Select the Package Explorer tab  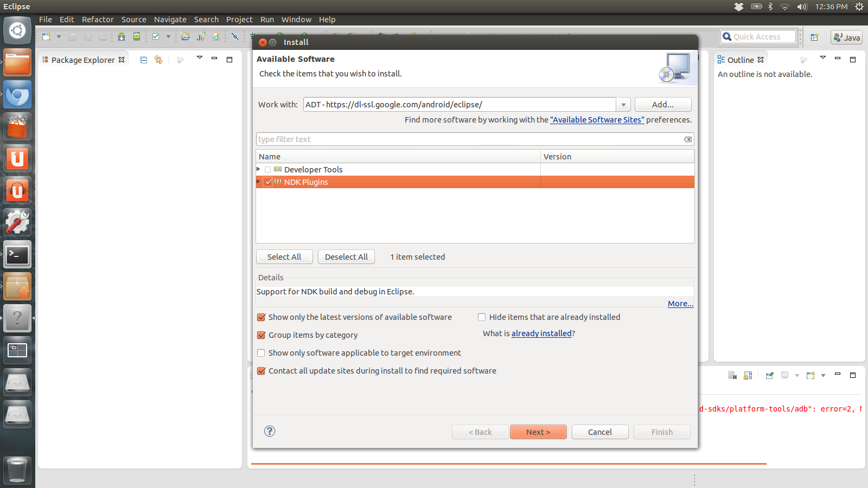(83, 60)
